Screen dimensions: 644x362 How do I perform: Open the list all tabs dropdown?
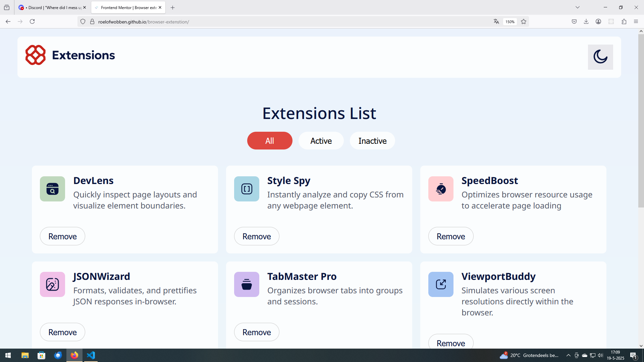coord(578,7)
